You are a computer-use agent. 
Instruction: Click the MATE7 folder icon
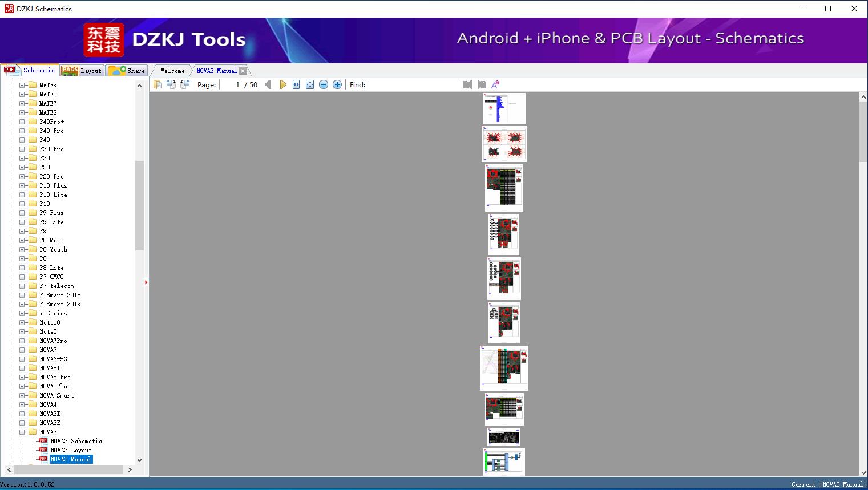click(x=33, y=103)
